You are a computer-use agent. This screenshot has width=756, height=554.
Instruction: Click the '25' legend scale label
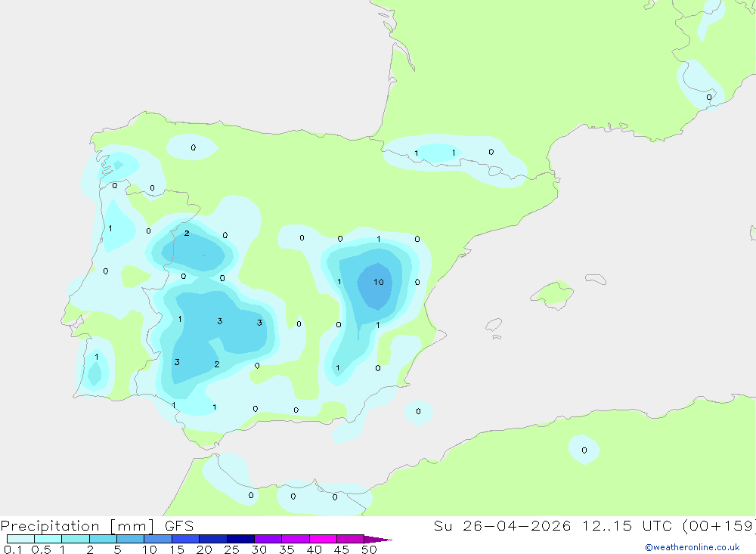(x=231, y=549)
